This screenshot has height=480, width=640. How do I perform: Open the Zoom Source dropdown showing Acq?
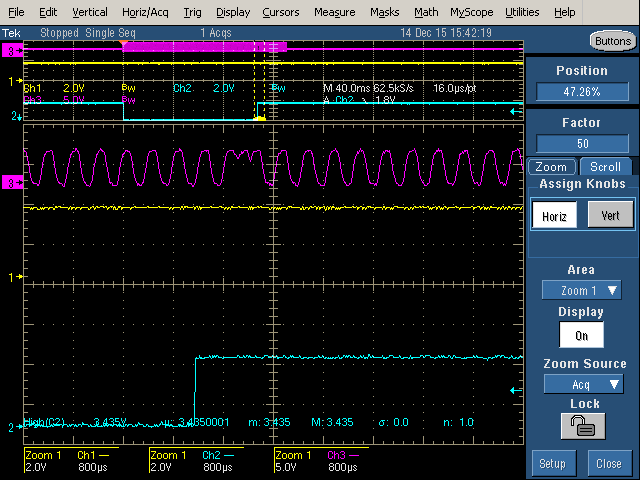pyautogui.click(x=583, y=384)
